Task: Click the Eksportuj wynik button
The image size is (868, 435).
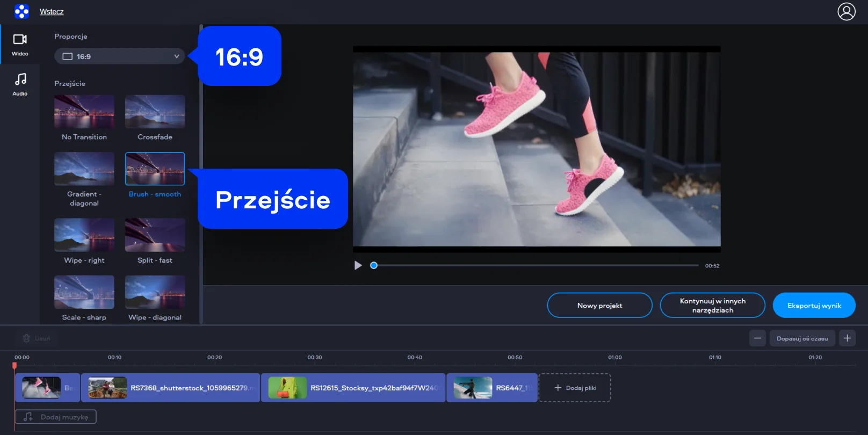Action: 814,306
